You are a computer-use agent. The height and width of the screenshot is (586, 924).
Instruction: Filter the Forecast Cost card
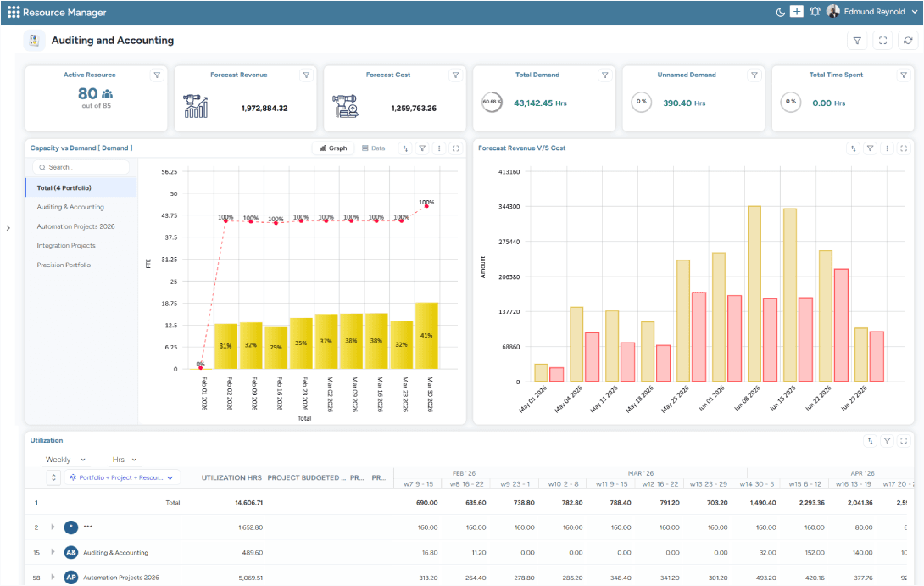(455, 75)
